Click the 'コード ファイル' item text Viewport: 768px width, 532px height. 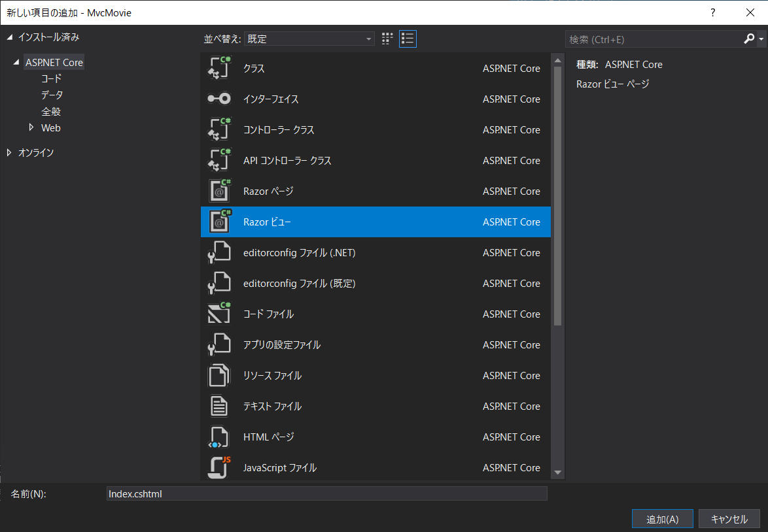click(268, 314)
